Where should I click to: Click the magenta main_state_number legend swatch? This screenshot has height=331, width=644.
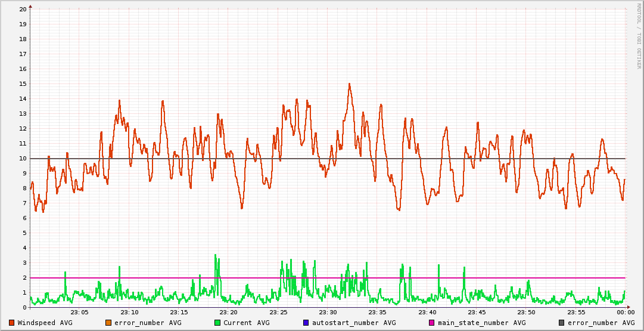click(x=432, y=323)
